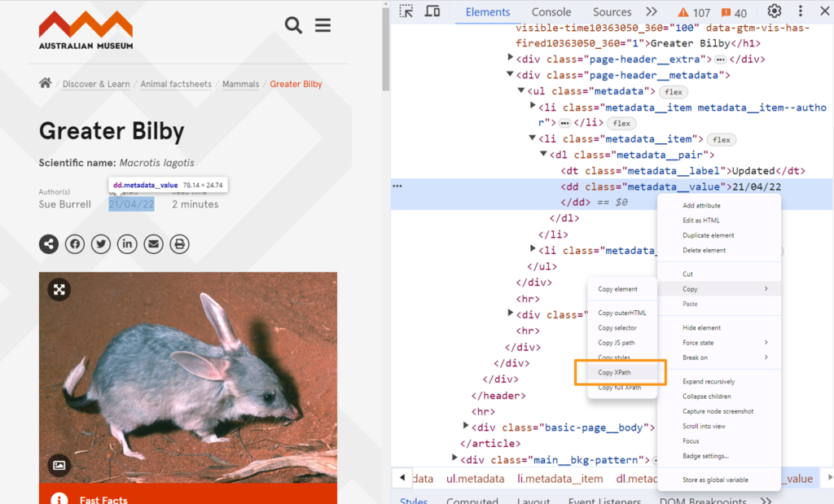Close the DevTools panel
Screen dimensions: 834x504
(x=825, y=11)
